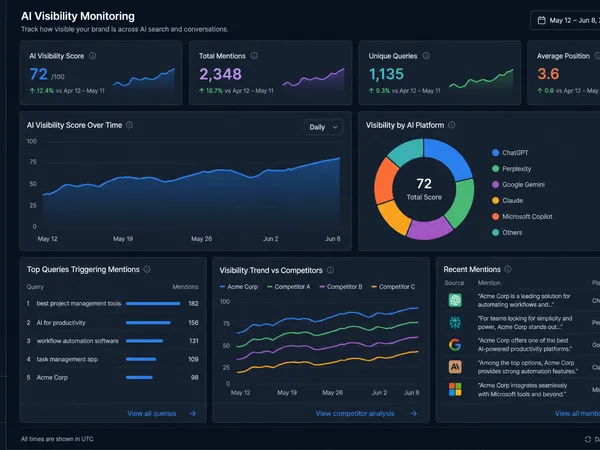Open mention "Among the top options, Acme Corp"

tap(528, 367)
